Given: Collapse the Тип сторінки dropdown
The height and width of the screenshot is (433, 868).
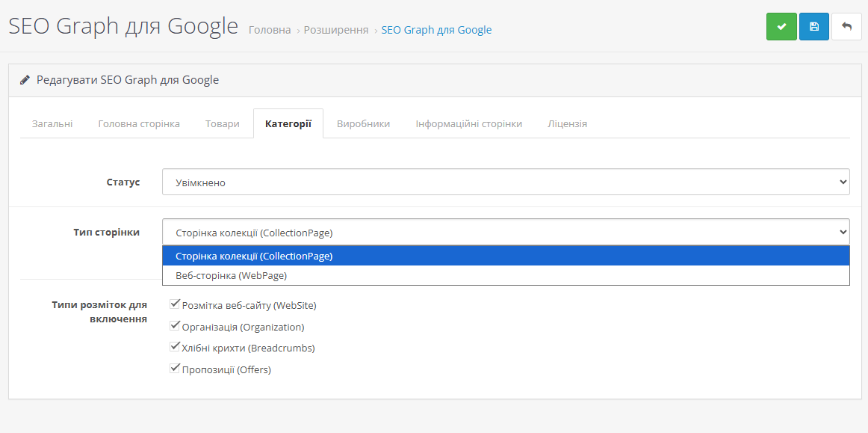Looking at the screenshot, I should [x=505, y=232].
